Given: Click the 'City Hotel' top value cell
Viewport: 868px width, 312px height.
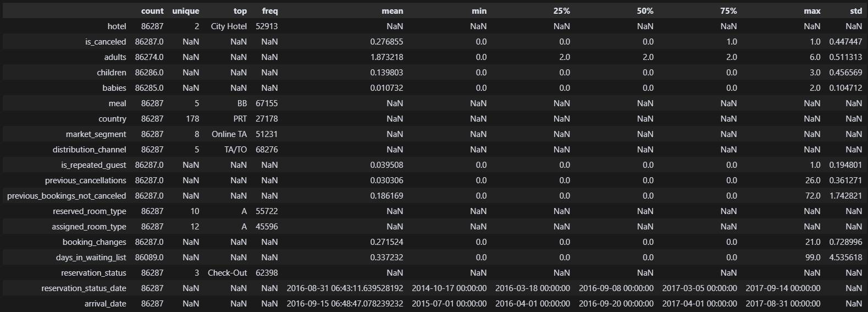Looking at the screenshot, I should [x=229, y=26].
